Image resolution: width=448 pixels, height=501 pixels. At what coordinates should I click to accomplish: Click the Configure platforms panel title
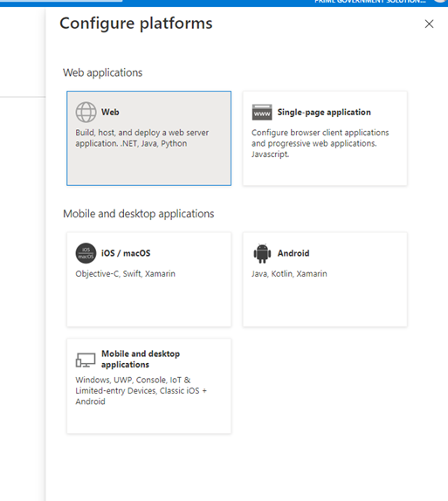pos(136,24)
